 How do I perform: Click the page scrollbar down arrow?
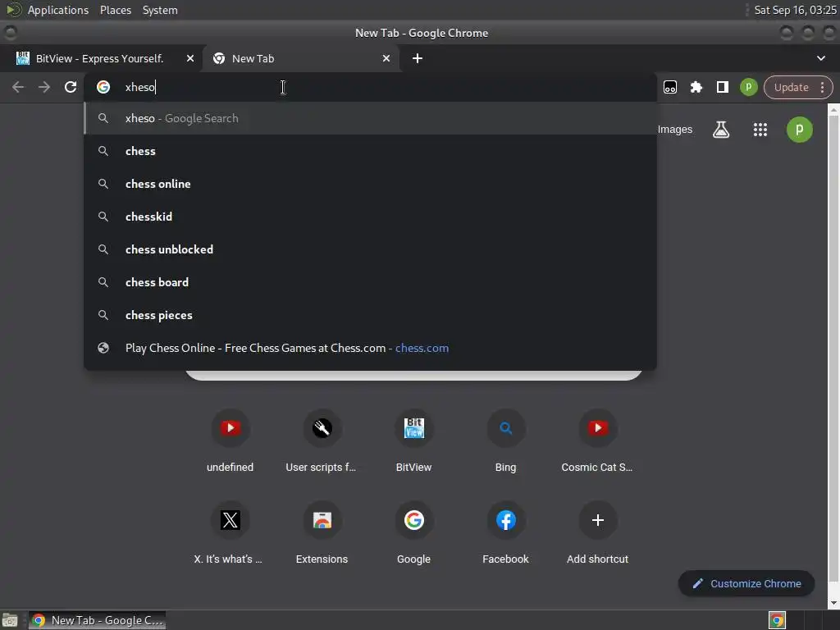(x=833, y=603)
